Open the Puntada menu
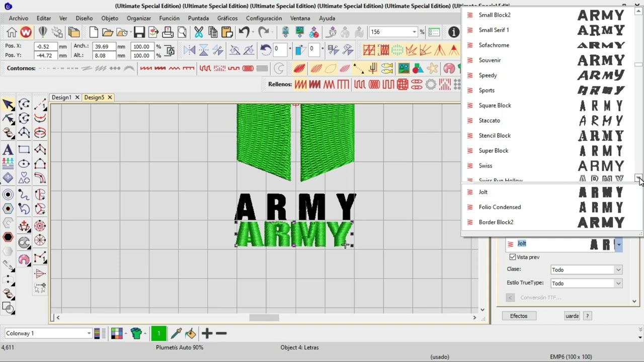644x362 pixels. (198, 18)
